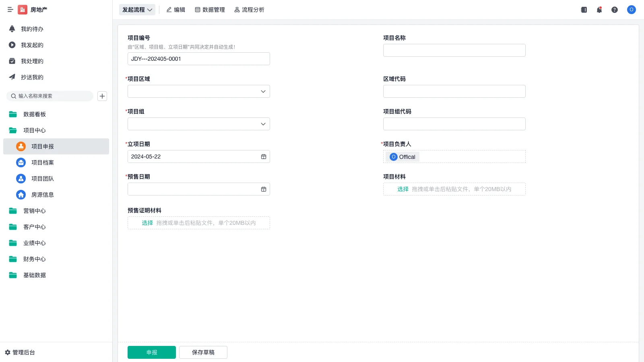The height and width of the screenshot is (362, 644).
Task: Collapse the 项目中心 folder
Action: [x=56, y=130]
